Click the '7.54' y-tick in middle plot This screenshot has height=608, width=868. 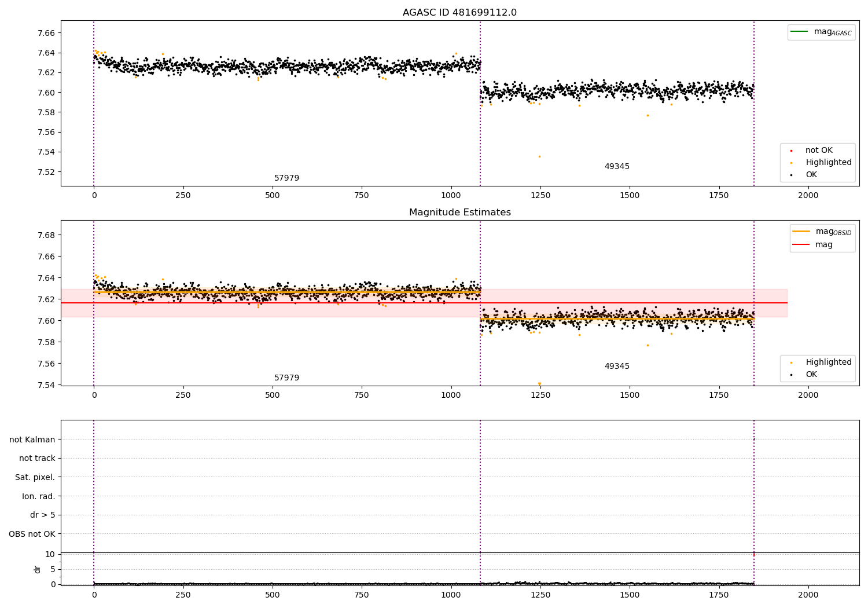(46, 385)
